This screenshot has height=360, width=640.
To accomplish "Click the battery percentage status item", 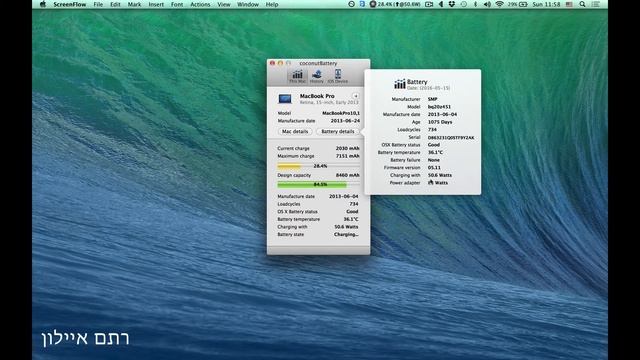I will pos(518,4).
